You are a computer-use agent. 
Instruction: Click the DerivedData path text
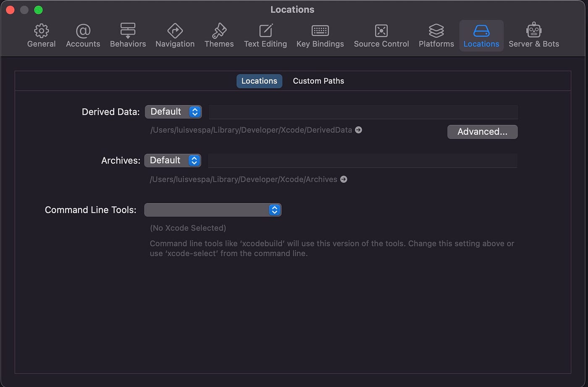pyautogui.click(x=251, y=130)
